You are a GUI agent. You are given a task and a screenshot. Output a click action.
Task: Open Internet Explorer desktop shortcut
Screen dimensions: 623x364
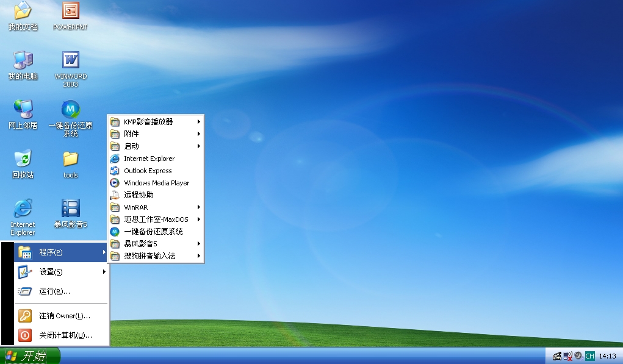click(23, 209)
